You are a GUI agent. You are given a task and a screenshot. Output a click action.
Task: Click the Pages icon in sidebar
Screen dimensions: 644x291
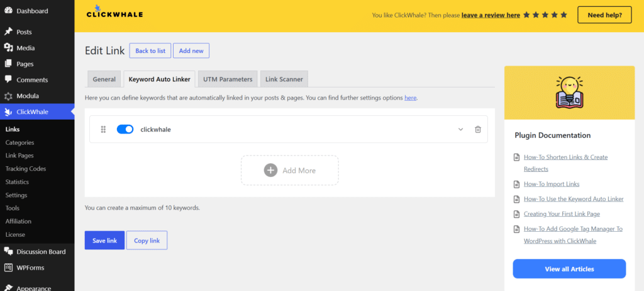8,64
